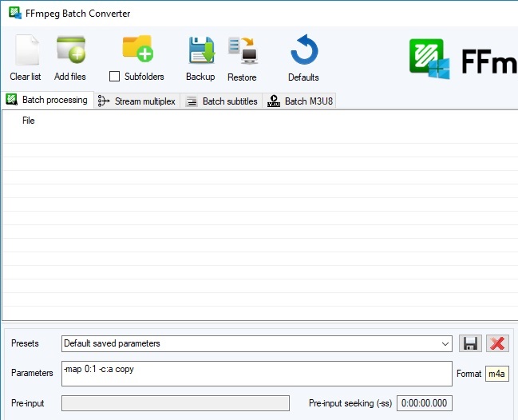Screen dimensions: 518x420
Task: Click the File column header
Action: pyautogui.click(x=29, y=121)
